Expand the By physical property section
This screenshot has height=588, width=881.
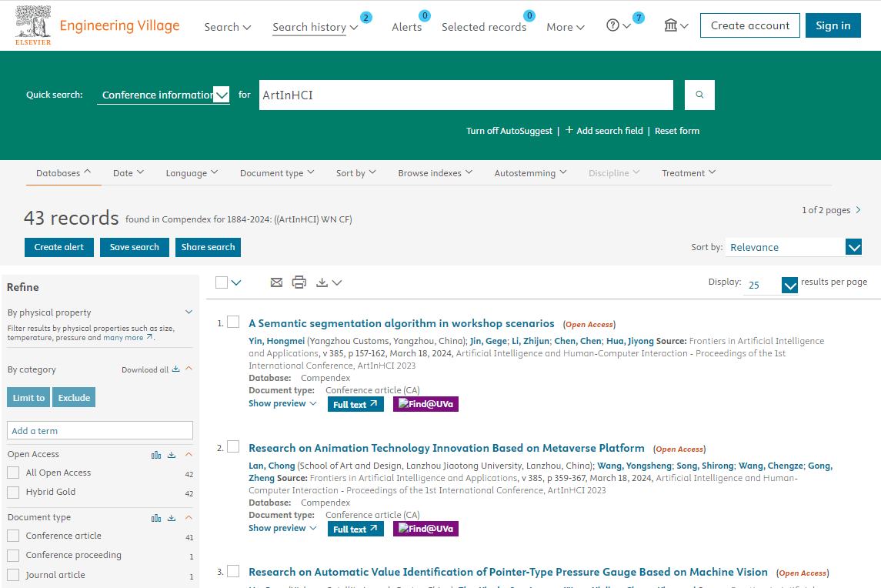pyautogui.click(x=189, y=312)
